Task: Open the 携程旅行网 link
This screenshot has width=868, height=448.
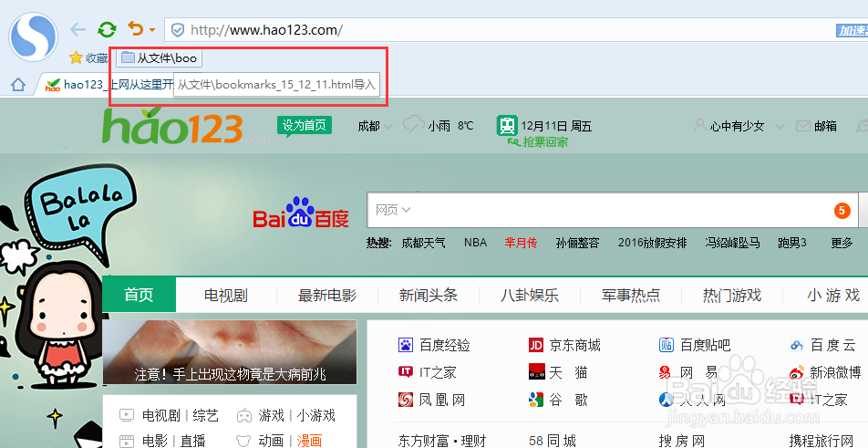Action: click(x=821, y=441)
